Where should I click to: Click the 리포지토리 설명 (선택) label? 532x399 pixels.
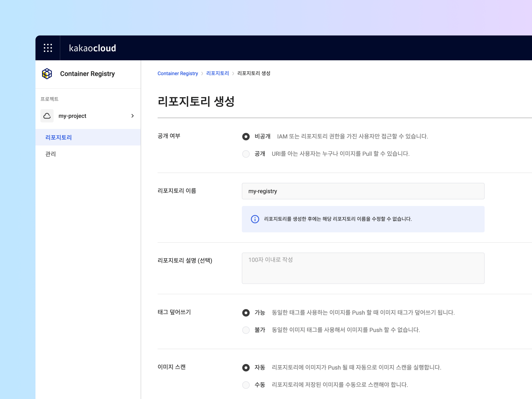pyautogui.click(x=185, y=260)
